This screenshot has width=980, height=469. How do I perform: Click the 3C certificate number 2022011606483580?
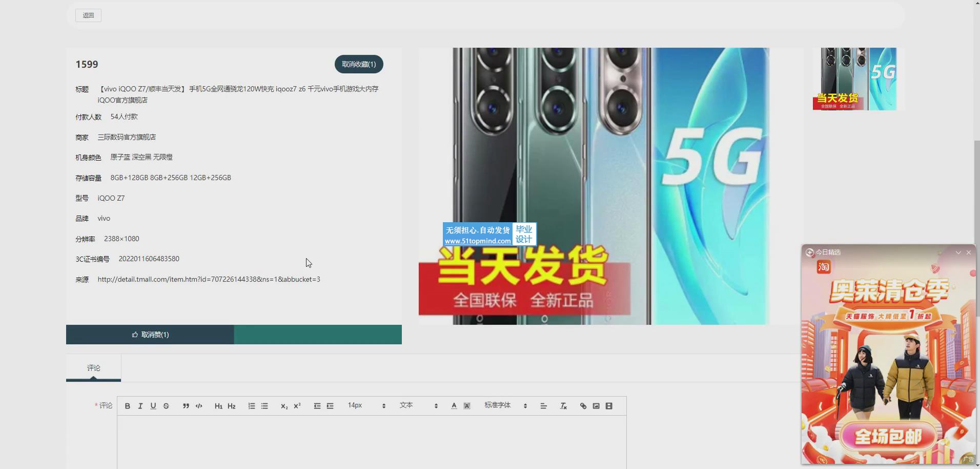point(149,259)
